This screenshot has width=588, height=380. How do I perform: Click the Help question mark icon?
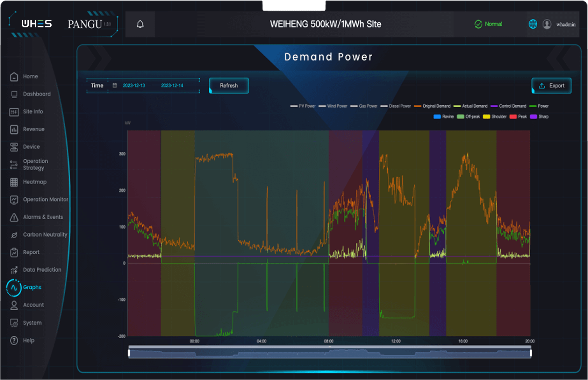pyautogui.click(x=14, y=341)
